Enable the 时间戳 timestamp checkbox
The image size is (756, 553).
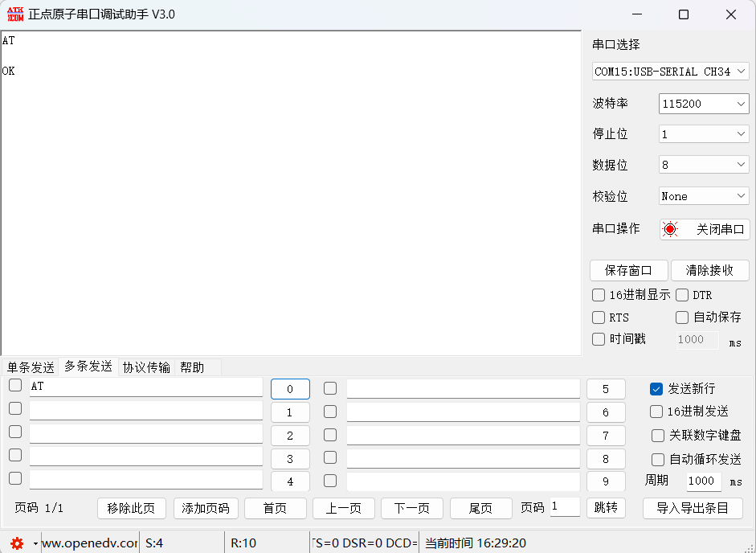point(599,338)
